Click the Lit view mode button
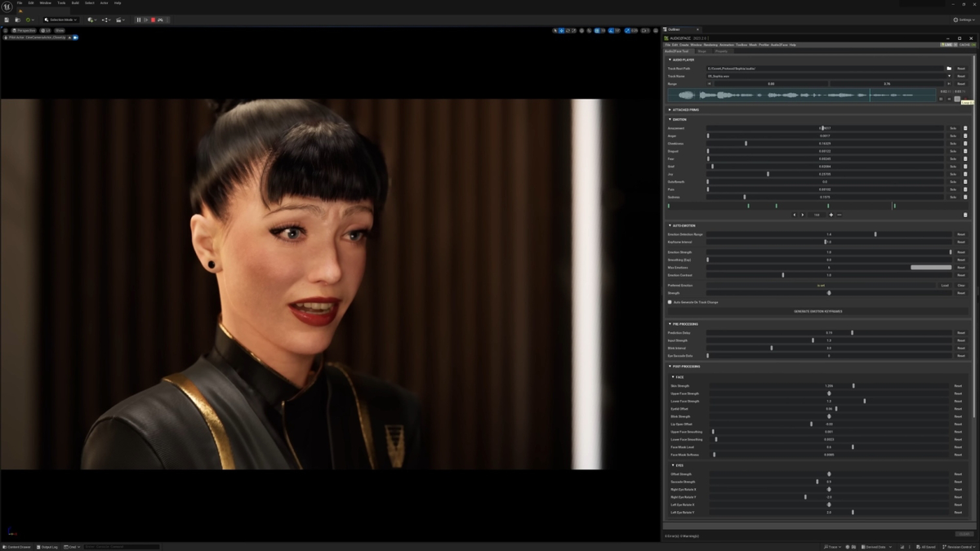980x551 pixels. pos(45,30)
